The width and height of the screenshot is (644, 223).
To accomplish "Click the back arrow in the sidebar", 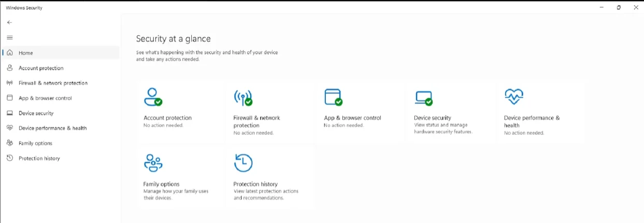I will click(x=9, y=22).
